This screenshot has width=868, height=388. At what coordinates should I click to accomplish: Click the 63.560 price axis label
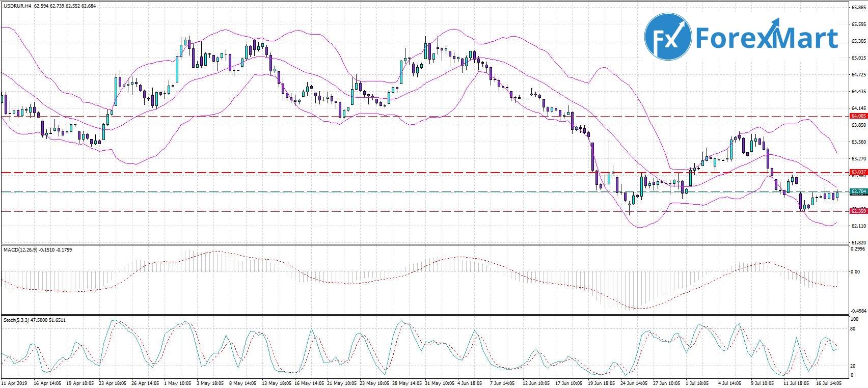(858, 142)
